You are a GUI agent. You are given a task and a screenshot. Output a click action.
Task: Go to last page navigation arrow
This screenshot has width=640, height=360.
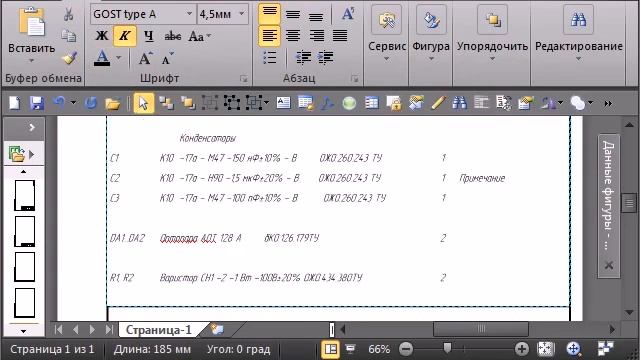[x=109, y=329]
